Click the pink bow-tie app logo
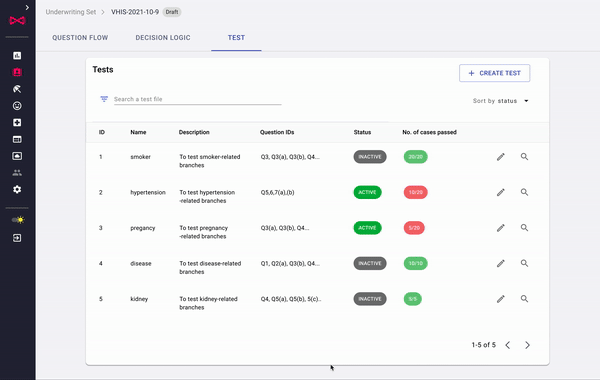The width and height of the screenshot is (600, 380). pos(17,20)
